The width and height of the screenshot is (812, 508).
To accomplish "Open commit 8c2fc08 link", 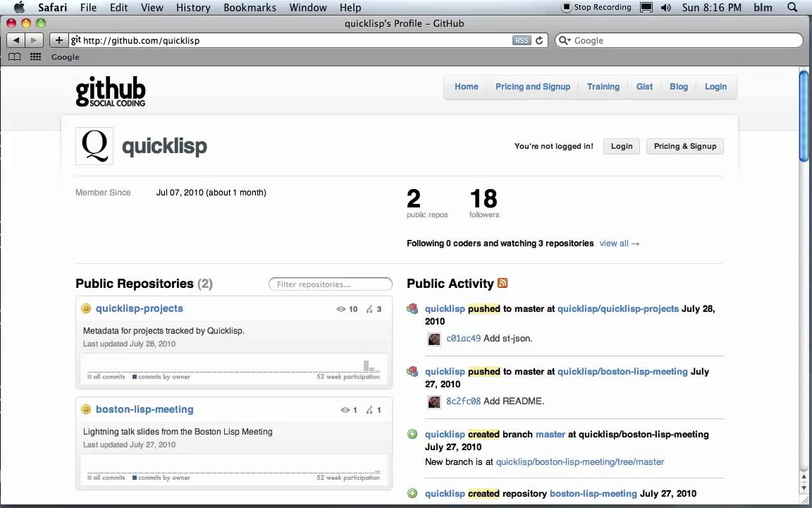I will coord(463,401).
